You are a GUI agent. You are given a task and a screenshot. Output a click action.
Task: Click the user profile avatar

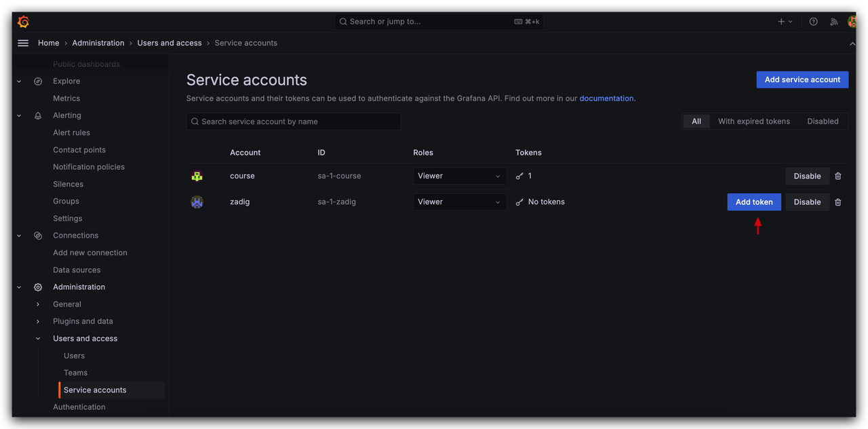click(x=852, y=22)
